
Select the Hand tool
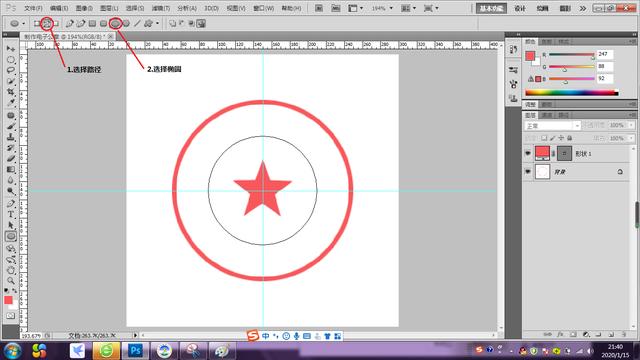(11, 270)
